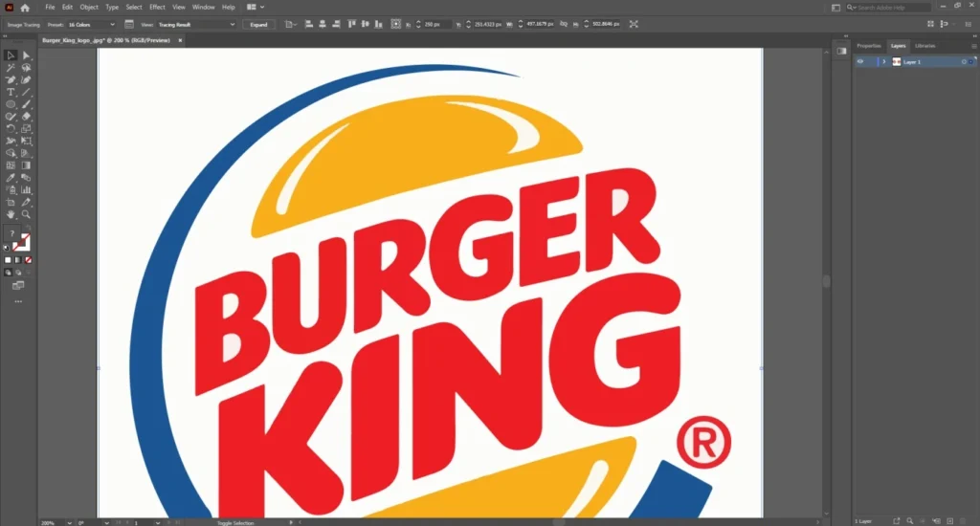Open the zoom level dropdown
This screenshot has width=980, height=526.
[69, 522]
